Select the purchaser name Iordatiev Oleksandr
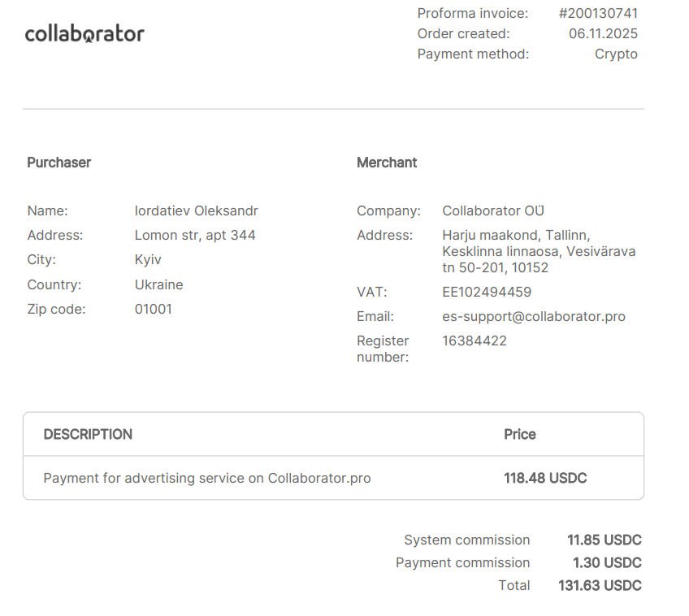Image resolution: width=689 pixels, height=616 pixels. point(196,211)
